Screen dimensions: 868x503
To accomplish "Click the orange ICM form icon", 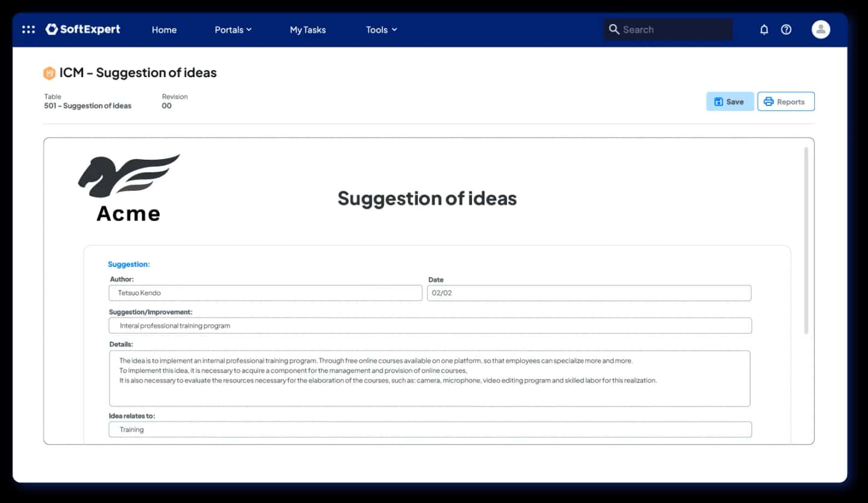I will [x=49, y=73].
